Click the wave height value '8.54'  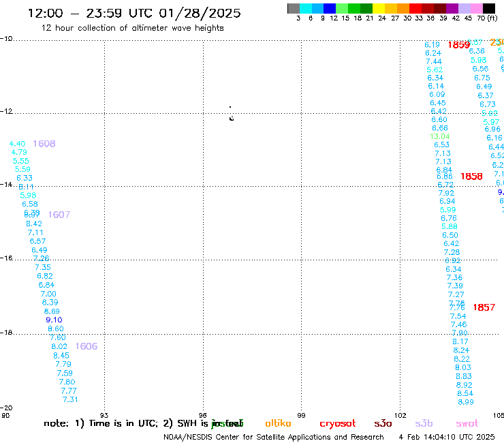pos(465,393)
